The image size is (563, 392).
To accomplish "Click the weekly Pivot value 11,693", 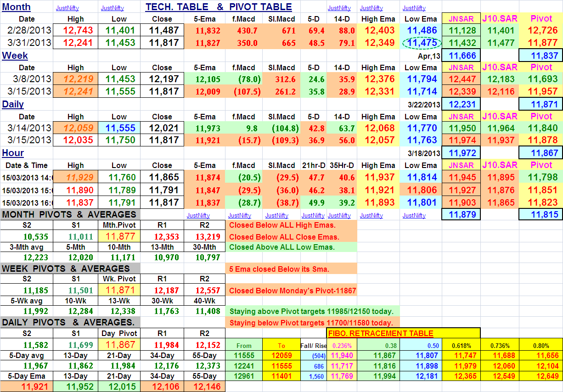I will (x=540, y=79).
